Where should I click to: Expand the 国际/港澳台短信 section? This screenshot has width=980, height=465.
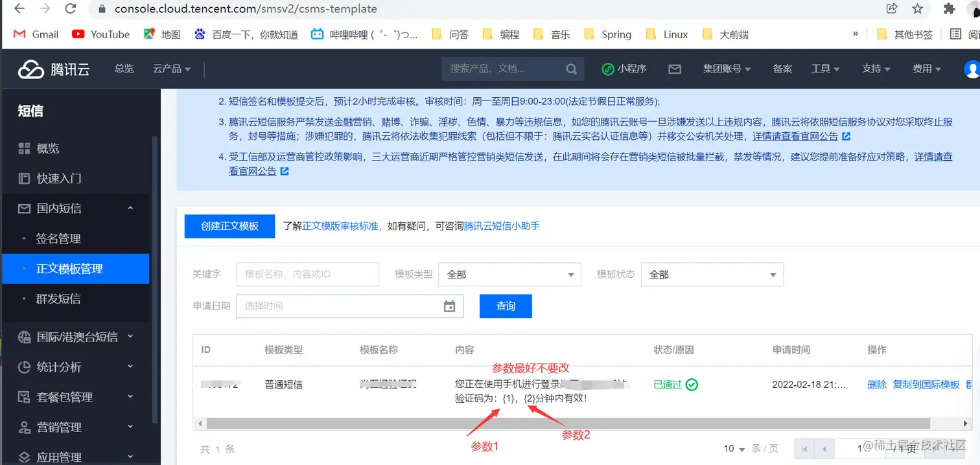pyautogui.click(x=76, y=337)
